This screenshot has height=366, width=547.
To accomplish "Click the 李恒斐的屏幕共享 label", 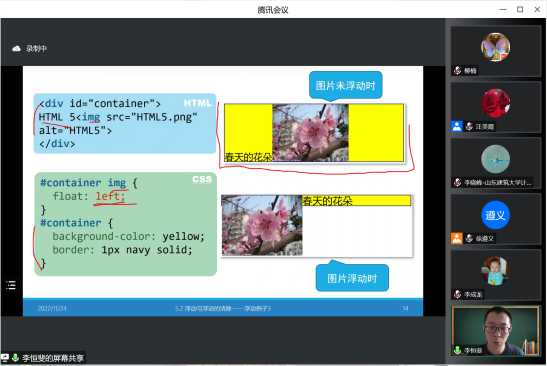I will pos(53,358).
